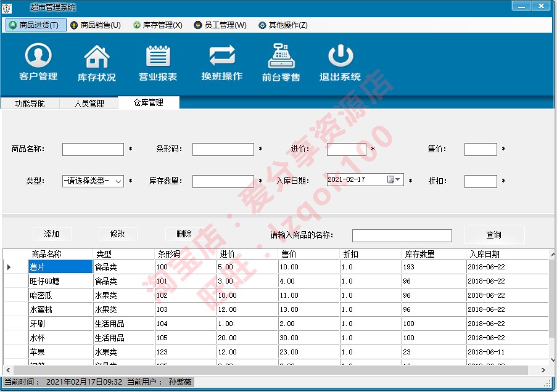
Task: Click the 修改 button
Action: click(x=118, y=234)
